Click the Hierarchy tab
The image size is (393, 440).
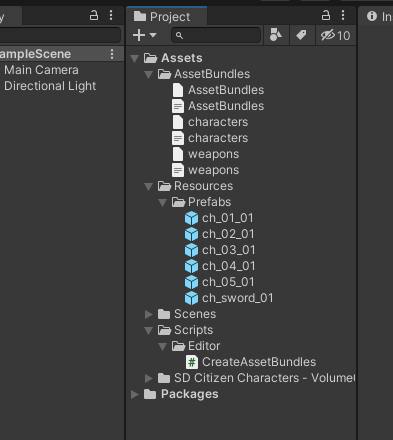coord(11,16)
